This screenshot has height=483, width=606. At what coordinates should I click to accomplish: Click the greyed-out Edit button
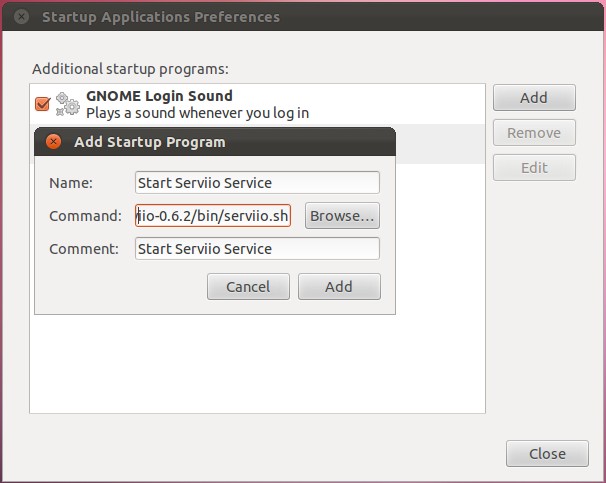534,168
